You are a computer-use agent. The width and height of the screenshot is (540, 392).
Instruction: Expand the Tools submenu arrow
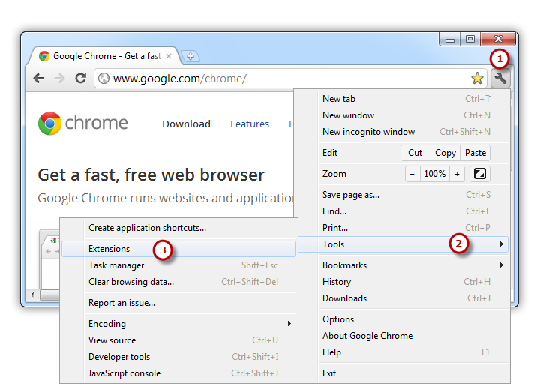(502, 244)
